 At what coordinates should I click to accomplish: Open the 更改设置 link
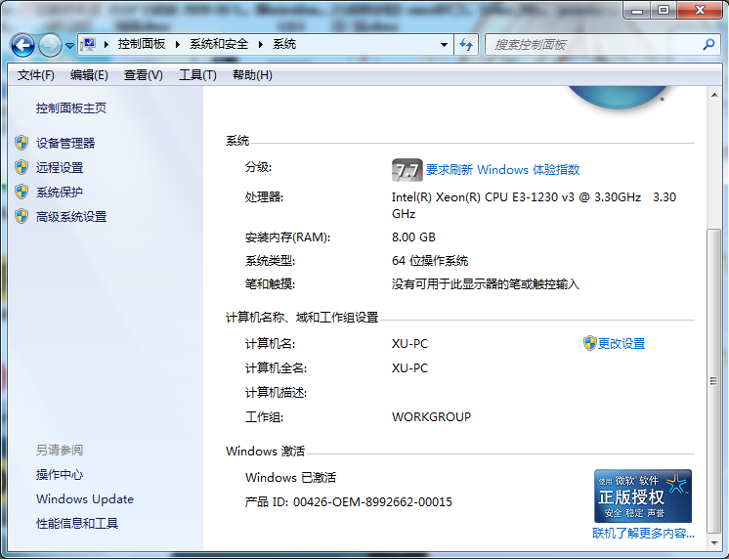[621, 344]
